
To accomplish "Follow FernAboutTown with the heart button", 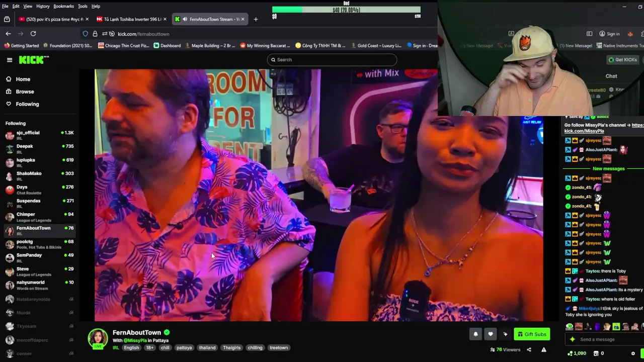I will [x=491, y=334].
